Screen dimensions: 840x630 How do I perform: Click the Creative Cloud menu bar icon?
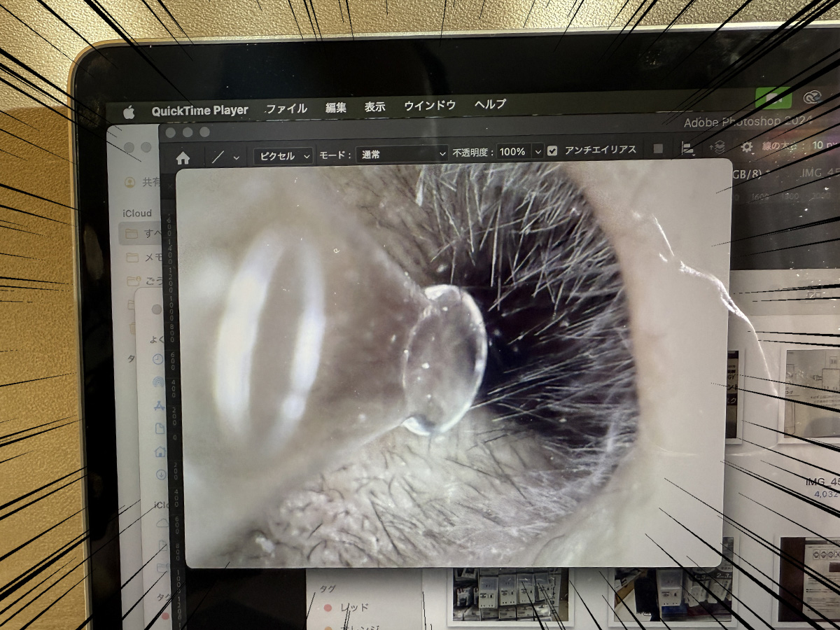(x=812, y=97)
